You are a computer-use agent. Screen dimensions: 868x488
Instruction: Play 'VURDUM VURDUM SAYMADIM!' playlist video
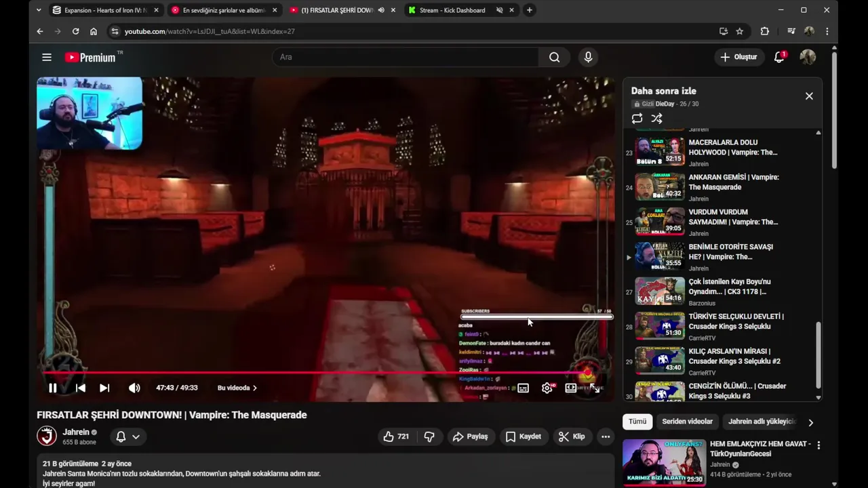[723, 222]
